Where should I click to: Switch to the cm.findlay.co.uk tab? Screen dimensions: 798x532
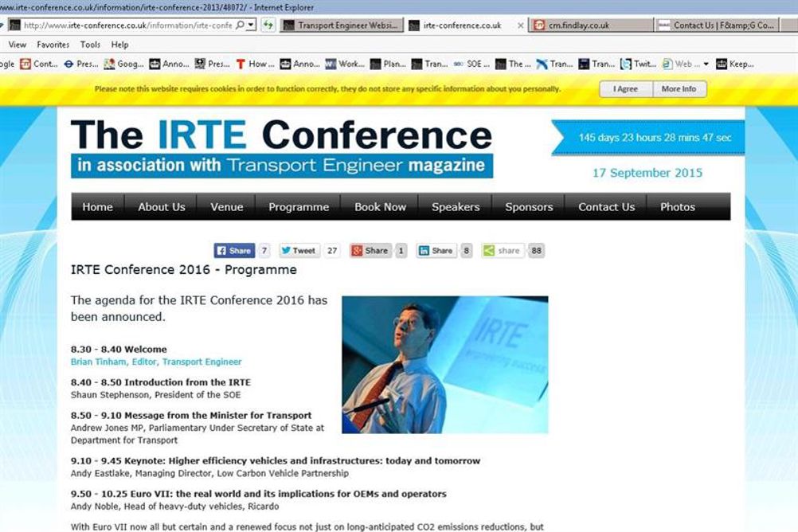(592, 25)
